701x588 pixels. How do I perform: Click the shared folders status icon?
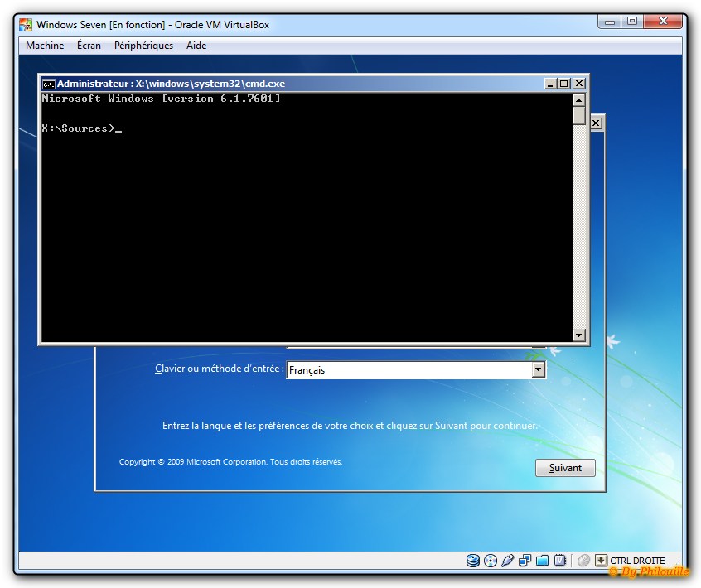[x=543, y=561]
